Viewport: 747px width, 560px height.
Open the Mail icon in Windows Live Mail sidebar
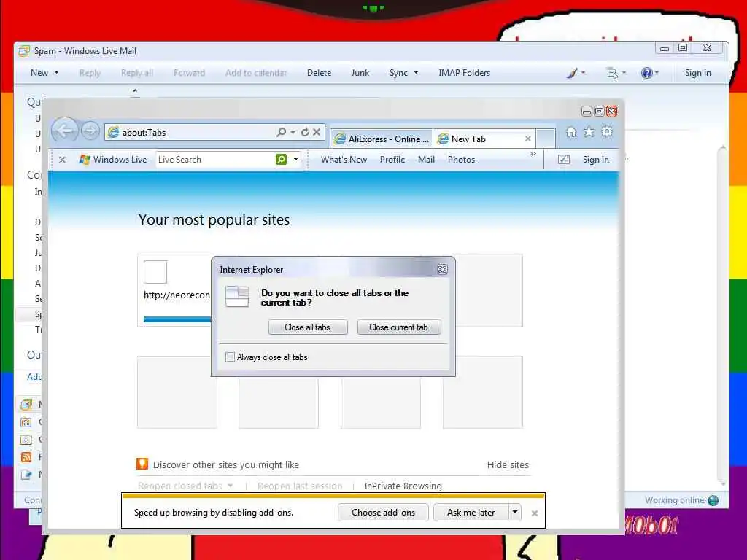pyautogui.click(x=26, y=405)
